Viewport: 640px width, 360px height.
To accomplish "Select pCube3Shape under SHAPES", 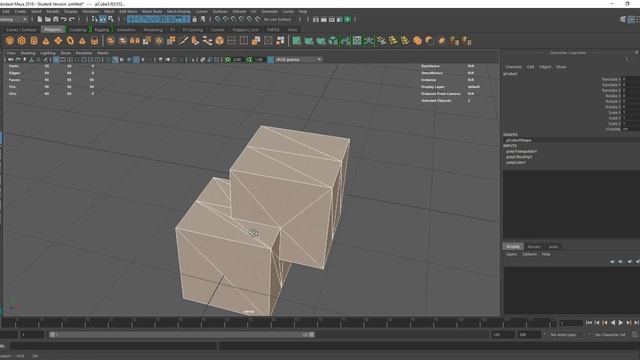I will pos(519,140).
